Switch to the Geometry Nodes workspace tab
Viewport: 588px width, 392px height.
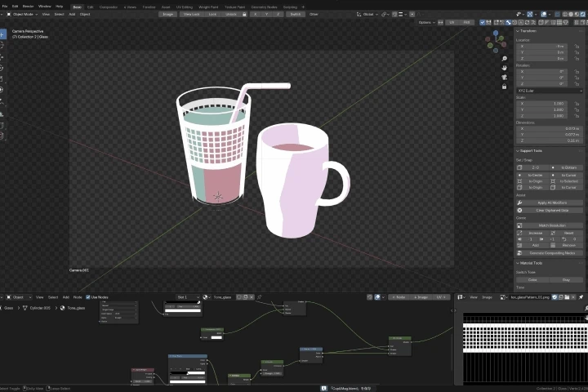pyautogui.click(x=264, y=7)
